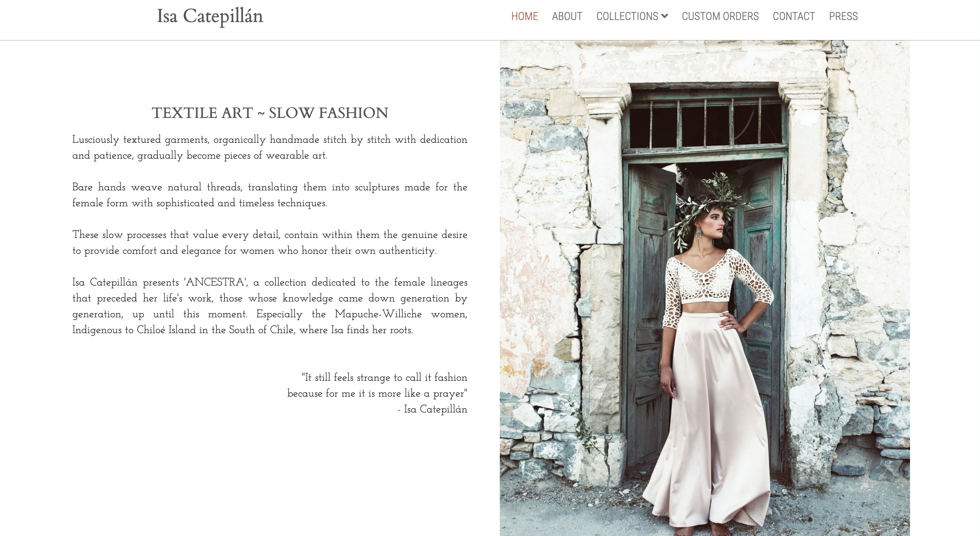
Task: Navigate to CUSTOM ORDERS page
Action: tap(720, 16)
